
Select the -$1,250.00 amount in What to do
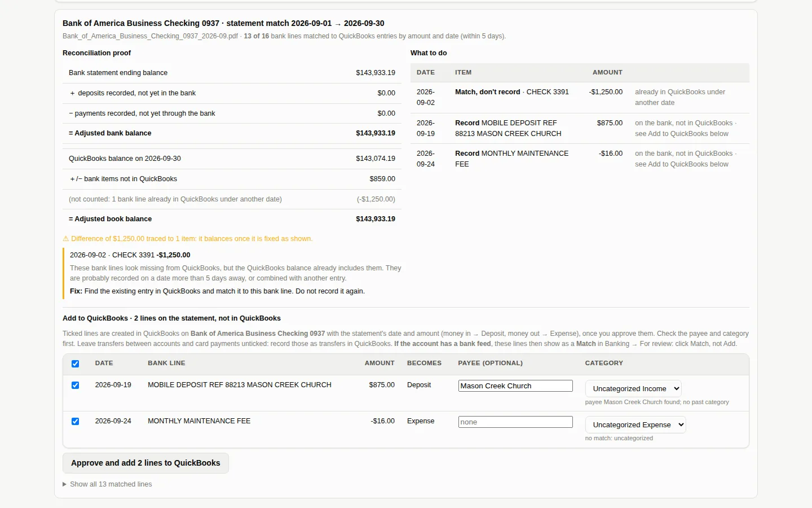pyautogui.click(x=606, y=92)
